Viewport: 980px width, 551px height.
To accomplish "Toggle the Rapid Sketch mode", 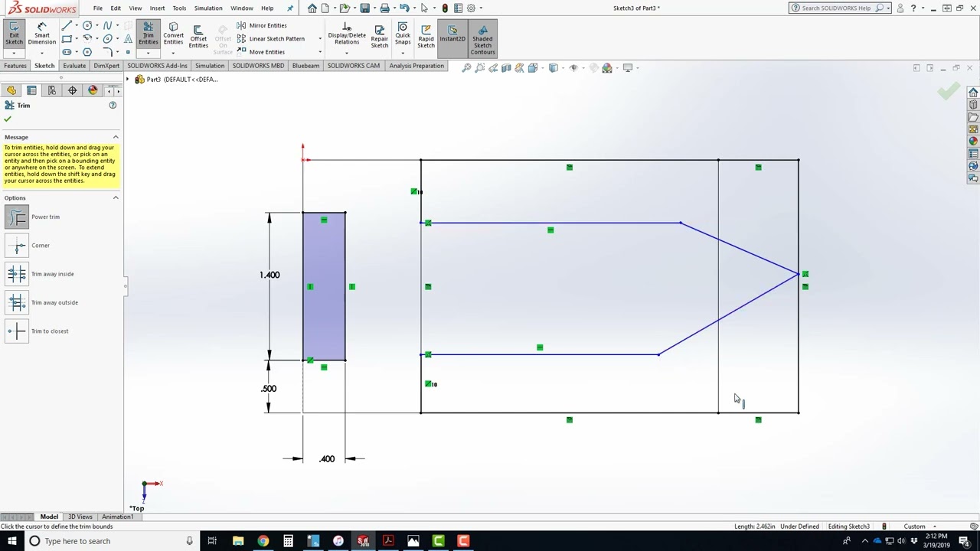I will (426, 36).
